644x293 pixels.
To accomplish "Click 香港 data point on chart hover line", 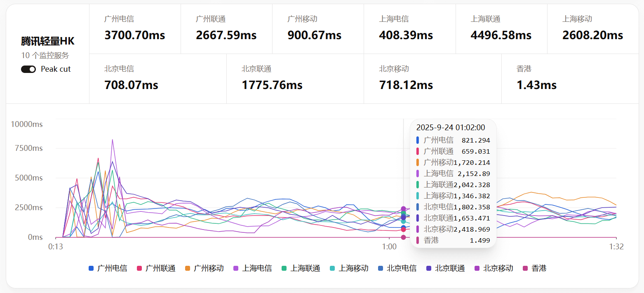I will point(403,237).
